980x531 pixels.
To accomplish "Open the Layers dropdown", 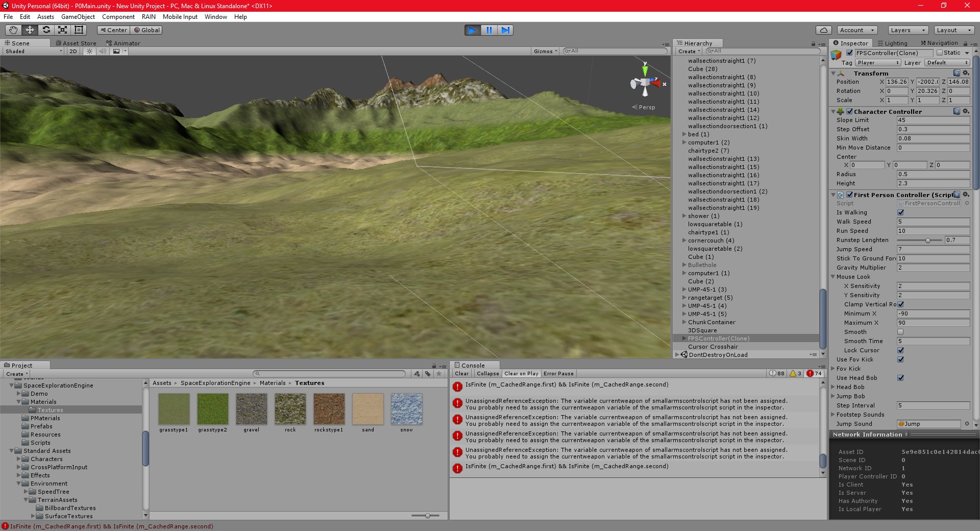I will click(908, 30).
